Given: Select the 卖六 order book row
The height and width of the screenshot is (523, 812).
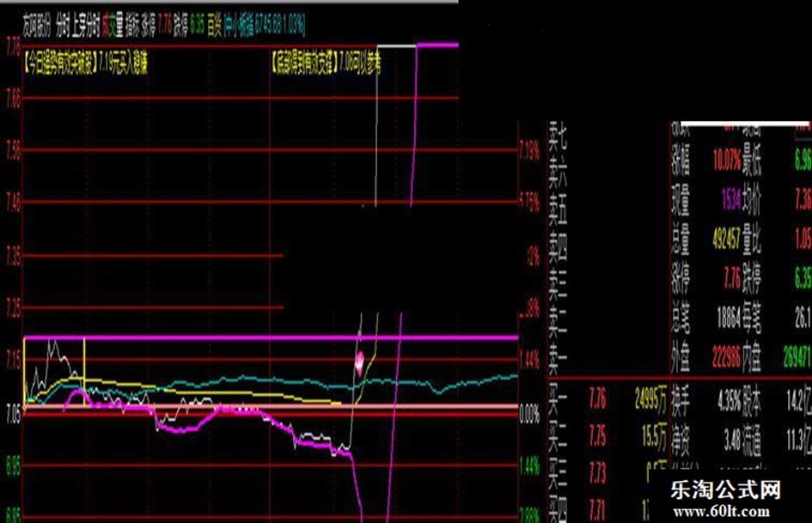Looking at the screenshot, I should (x=558, y=173).
